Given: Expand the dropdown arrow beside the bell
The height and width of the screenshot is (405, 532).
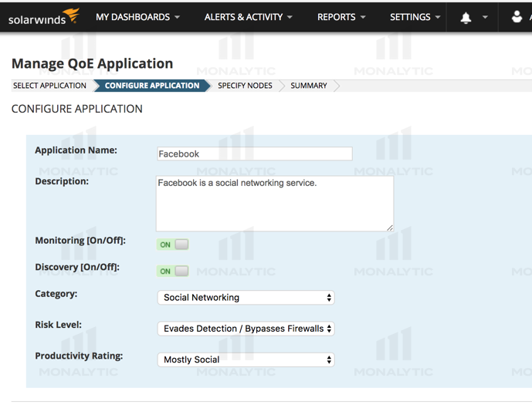Looking at the screenshot, I should click(x=485, y=17).
